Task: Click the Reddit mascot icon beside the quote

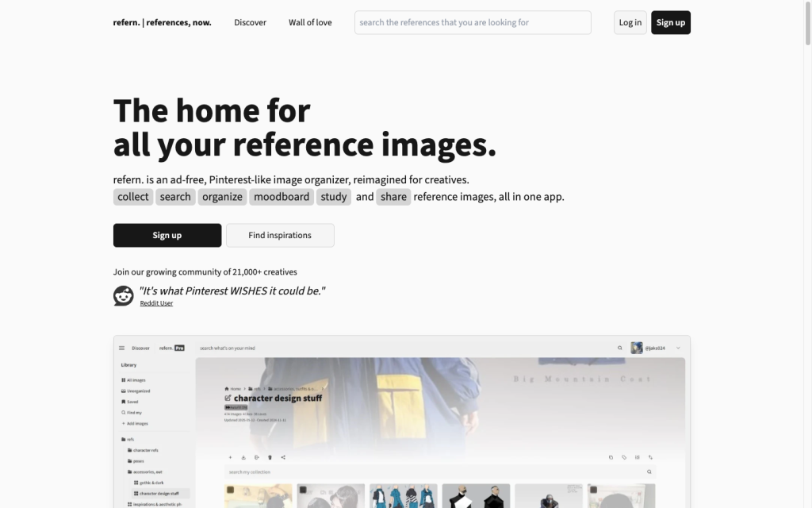Action: coord(124,296)
